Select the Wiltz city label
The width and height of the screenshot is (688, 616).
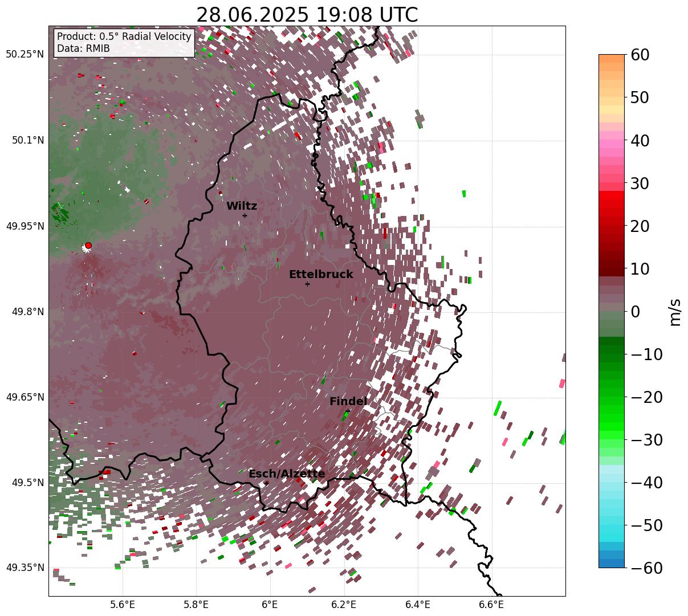242,206
